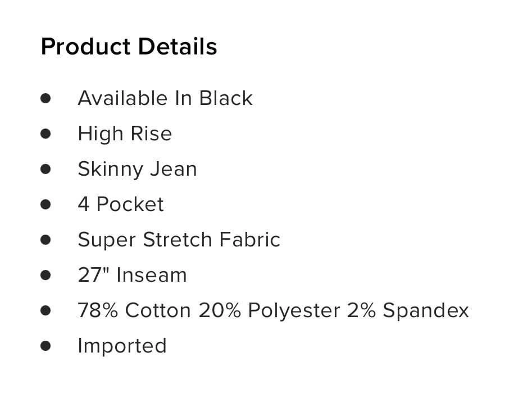This screenshot has width=532, height=398.
Task: Click the "Imported" list item
Action: click(x=122, y=345)
